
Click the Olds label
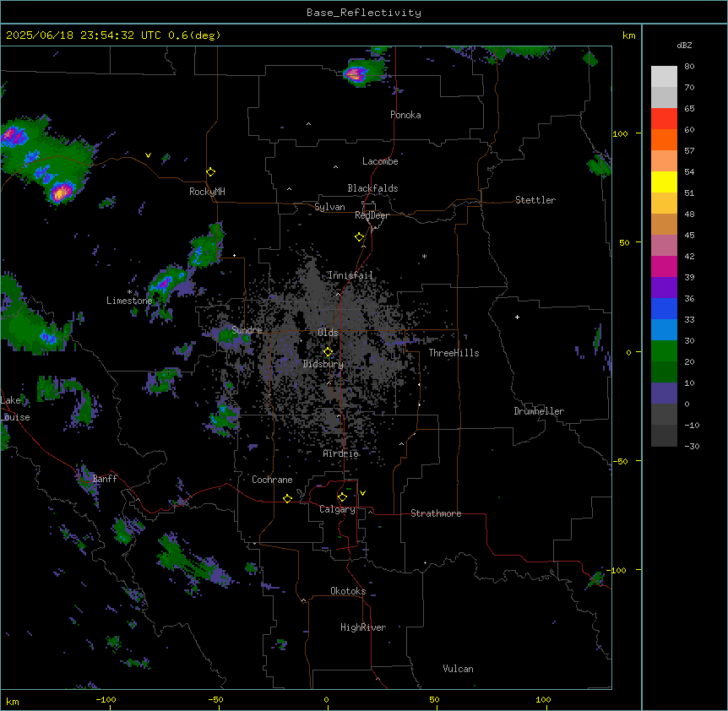click(x=328, y=333)
